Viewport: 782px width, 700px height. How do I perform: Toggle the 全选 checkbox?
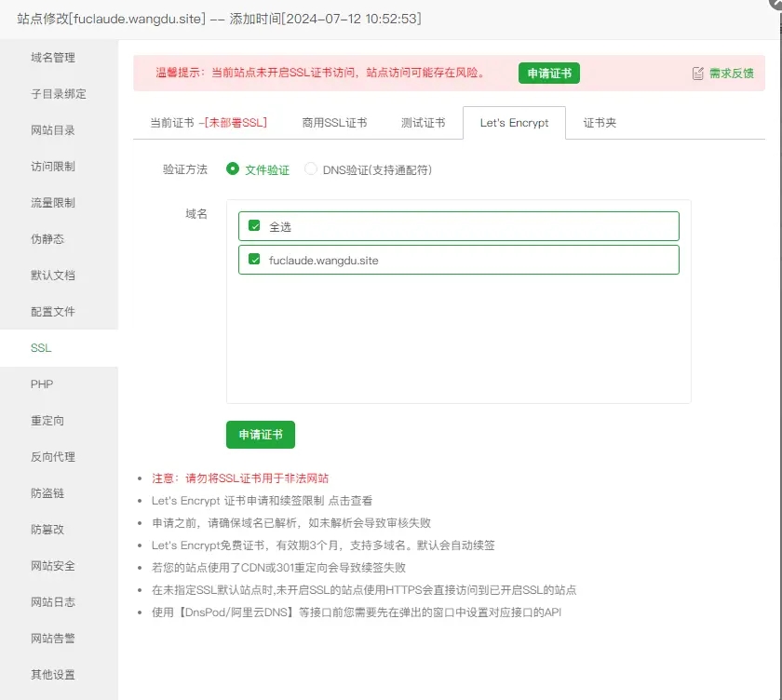254,226
